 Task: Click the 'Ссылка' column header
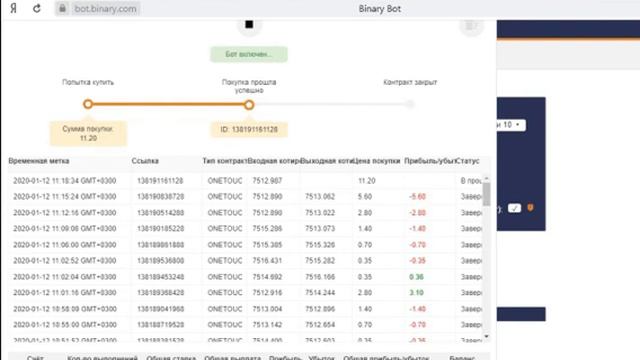[145, 161]
